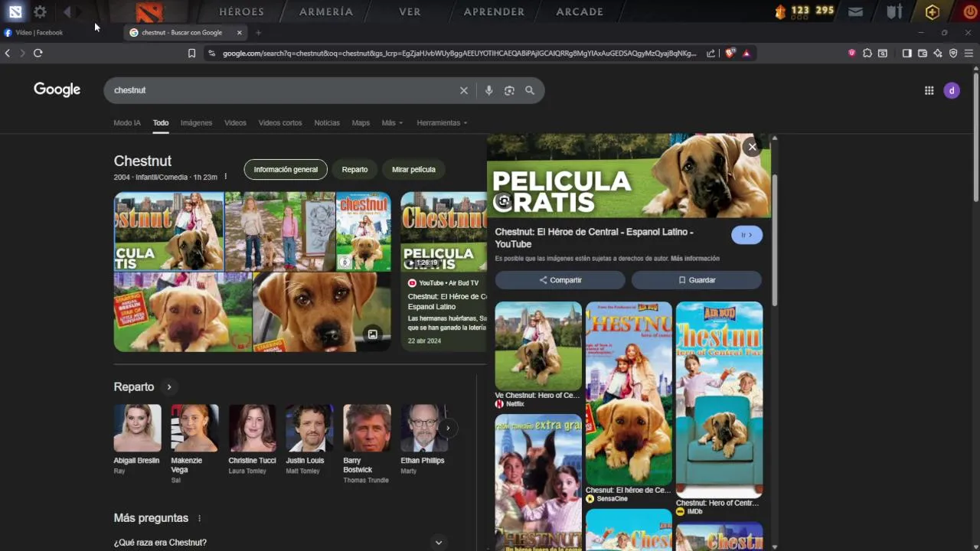This screenshot has height=551, width=980.
Task: Open Google apps grid
Action: click(x=929, y=90)
